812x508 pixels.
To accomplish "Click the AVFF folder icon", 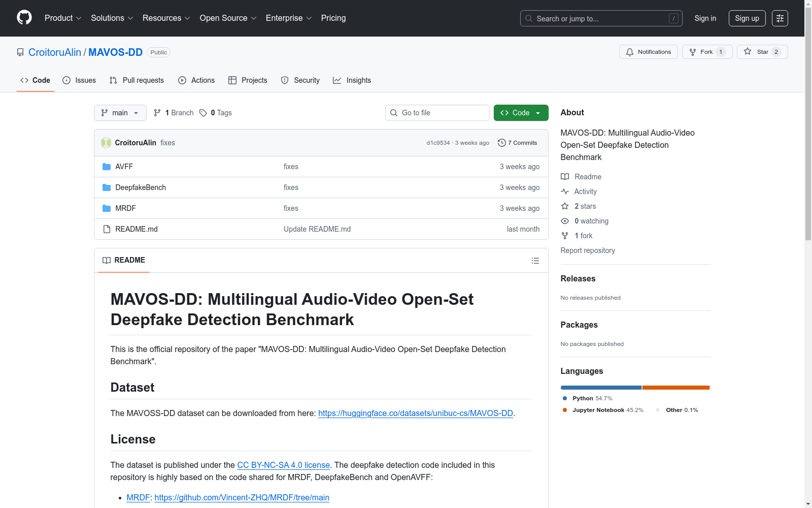I will [107, 167].
